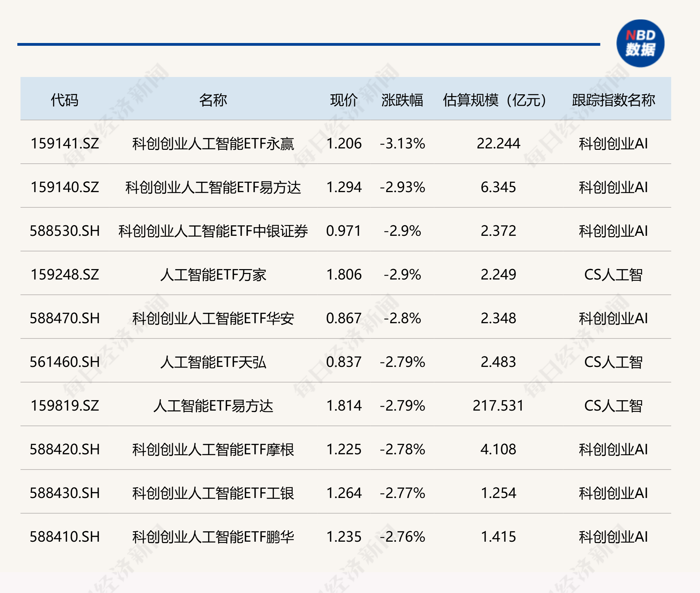Select the price 1.225
The image size is (700, 593).
344,449
